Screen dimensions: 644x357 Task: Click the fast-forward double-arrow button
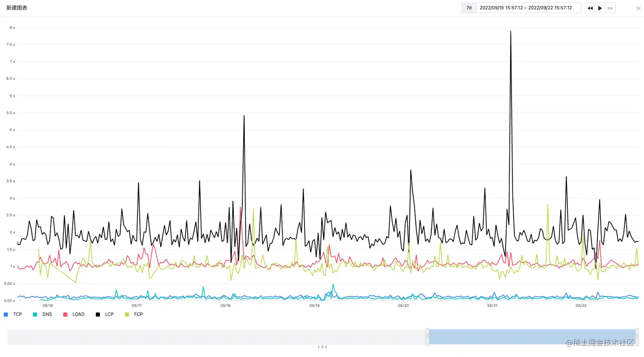point(610,8)
